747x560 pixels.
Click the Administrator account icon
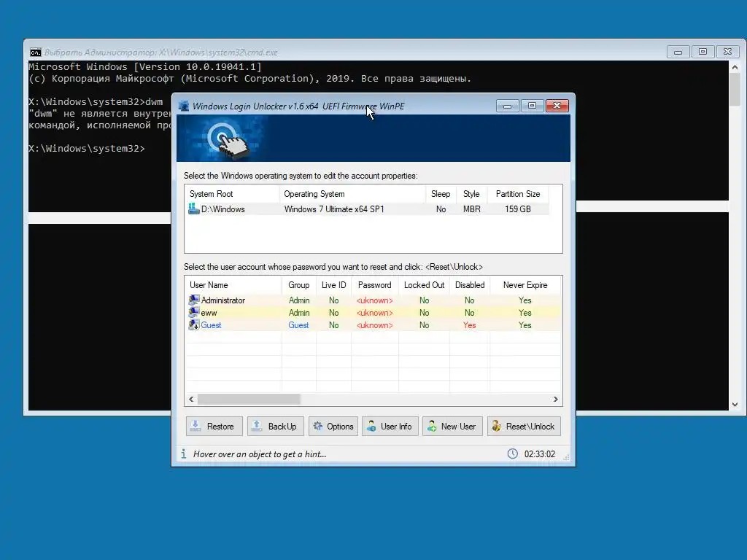pos(194,300)
